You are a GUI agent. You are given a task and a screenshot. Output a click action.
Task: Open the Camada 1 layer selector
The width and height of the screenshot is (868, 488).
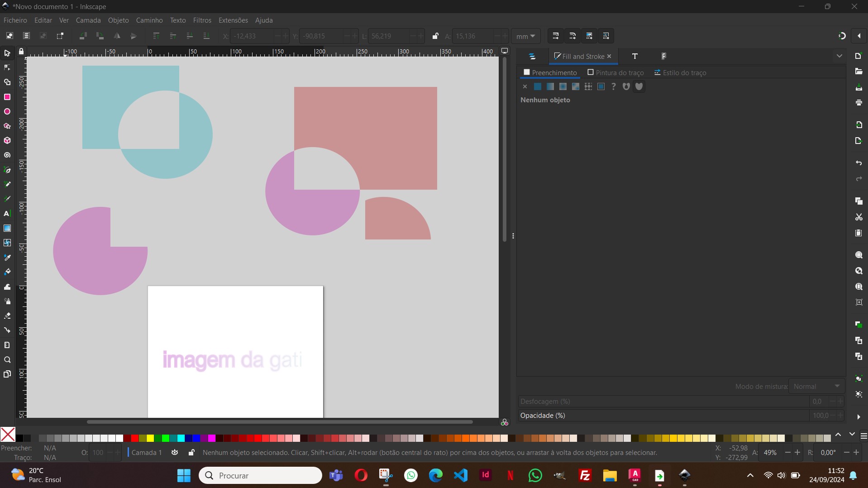pos(147,452)
